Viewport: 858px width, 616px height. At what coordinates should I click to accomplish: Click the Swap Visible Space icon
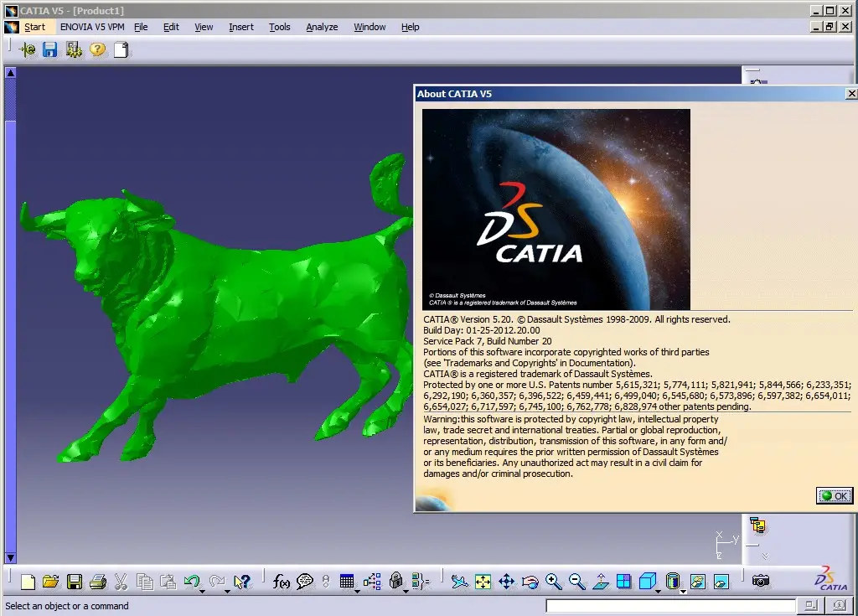pyautogui.click(x=721, y=582)
